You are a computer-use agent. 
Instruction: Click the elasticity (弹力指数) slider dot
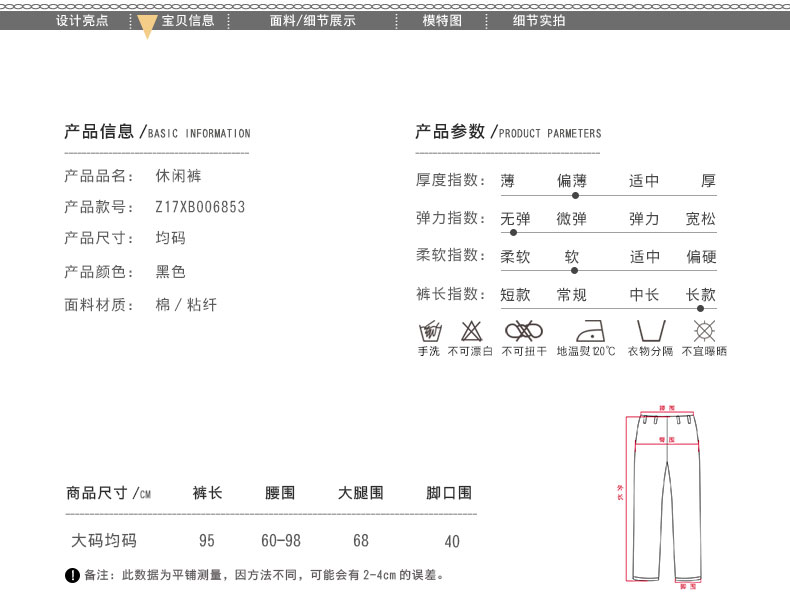[513, 233]
